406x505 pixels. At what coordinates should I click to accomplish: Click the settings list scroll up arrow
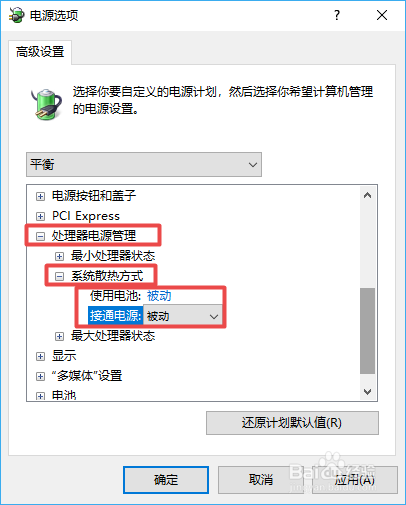tap(368, 195)
